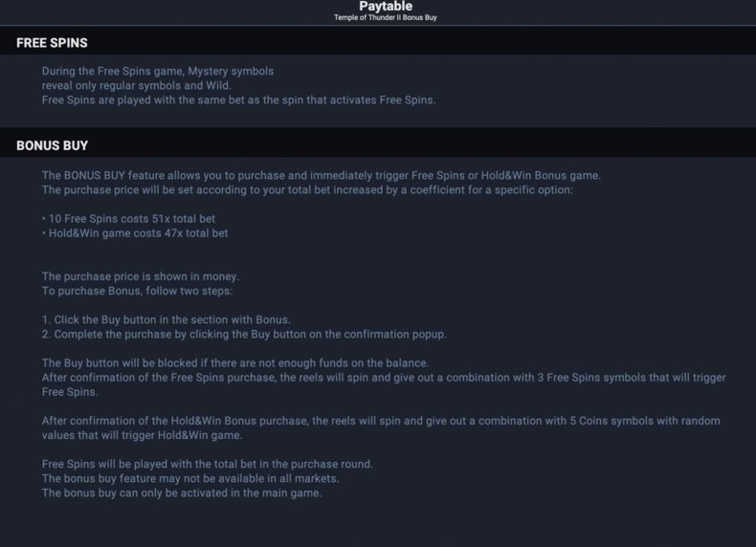Click 'bonus buy can only be activated' line

click(x=182, y=493)
